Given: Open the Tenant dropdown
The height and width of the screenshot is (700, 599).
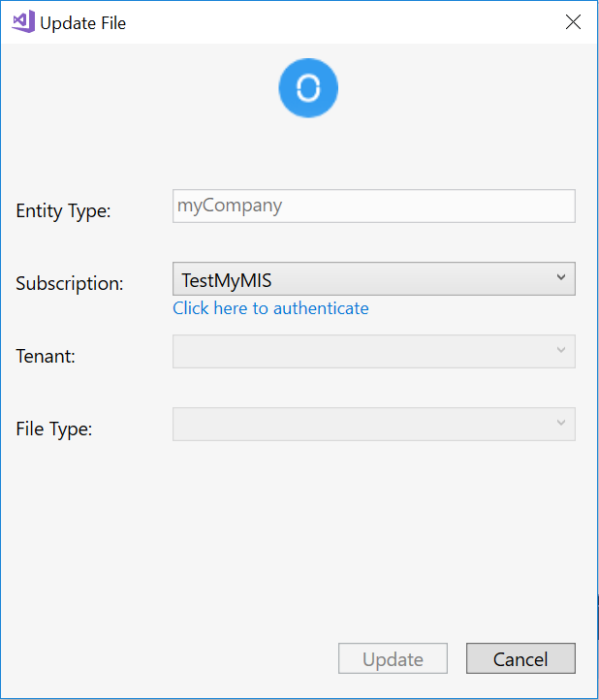Looking at the screenshot, I should tap(373, 351).
